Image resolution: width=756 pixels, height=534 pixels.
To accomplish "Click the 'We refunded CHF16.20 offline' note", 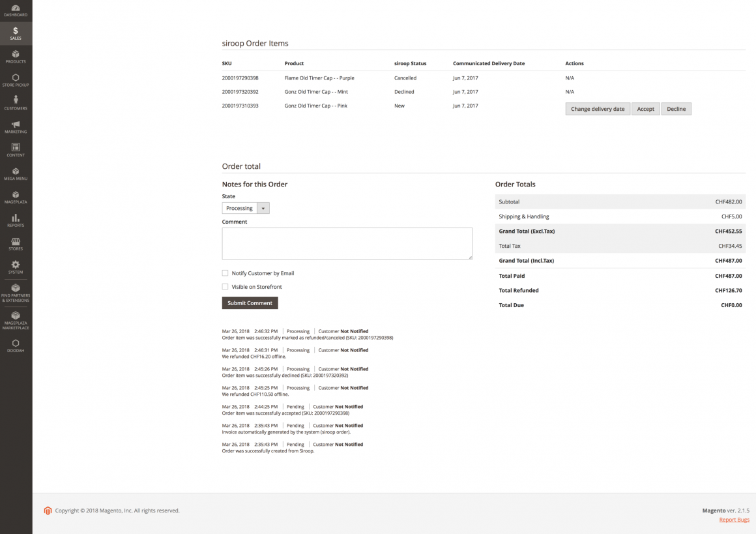I will (254, 357).
